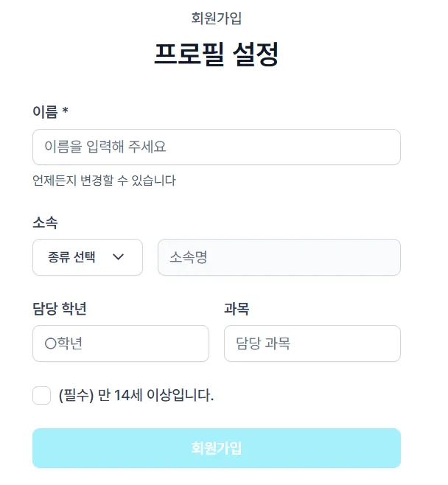
Task: Click the 프로필 설정 heading
Action: (x=217, y=54)
